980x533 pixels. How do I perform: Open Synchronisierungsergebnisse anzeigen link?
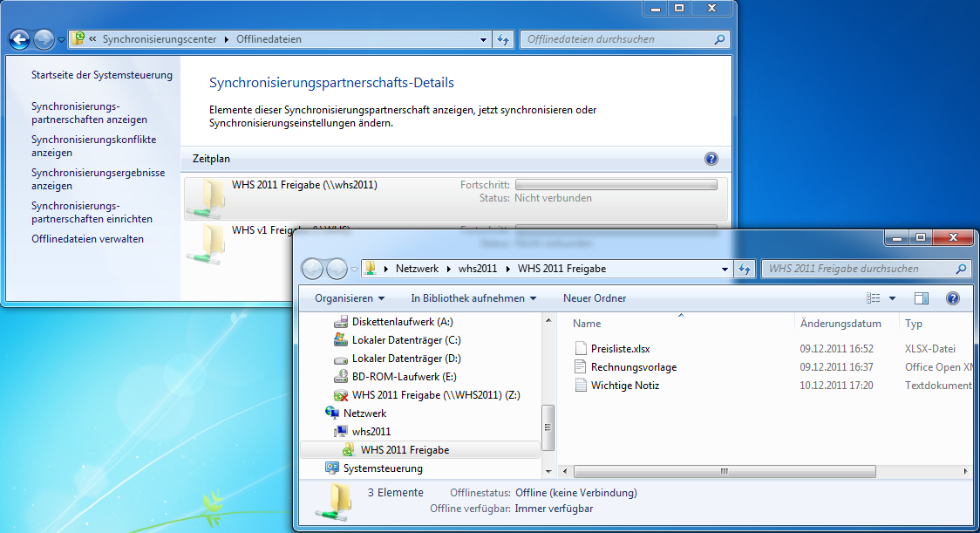coord(99,179)
